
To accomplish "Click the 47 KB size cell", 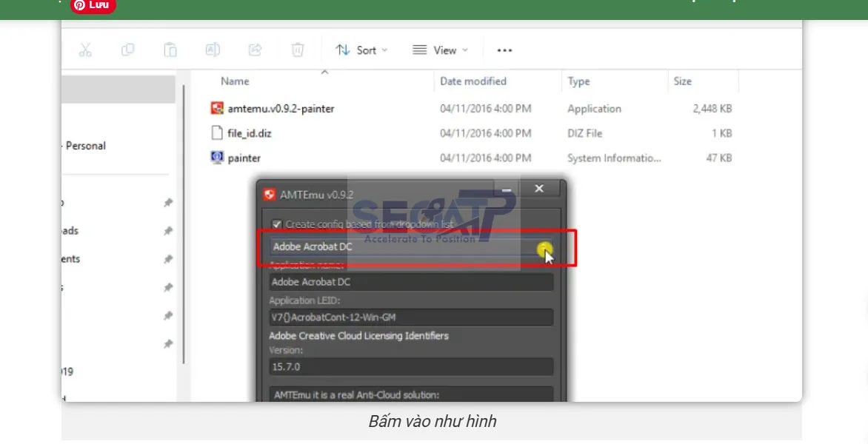I will click(718, 158).
